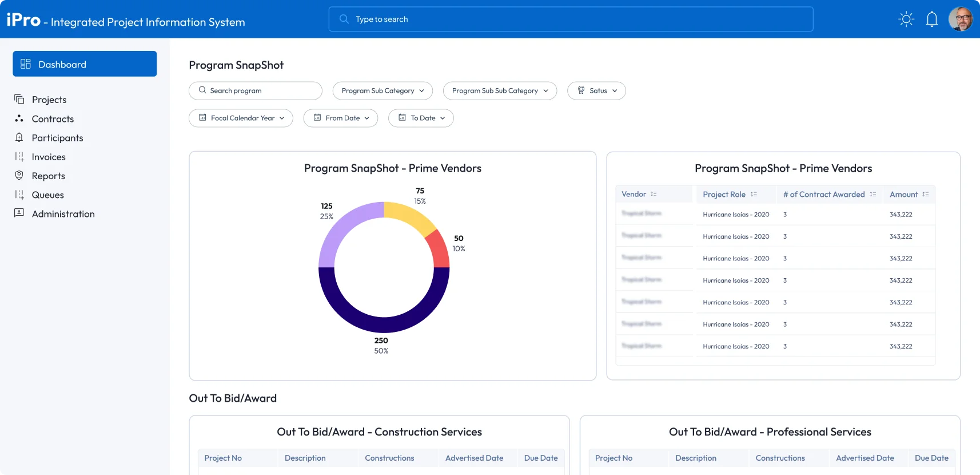
Task: Open the Program Sub Sub Category dropdown
Action: (x=500, y=90)
